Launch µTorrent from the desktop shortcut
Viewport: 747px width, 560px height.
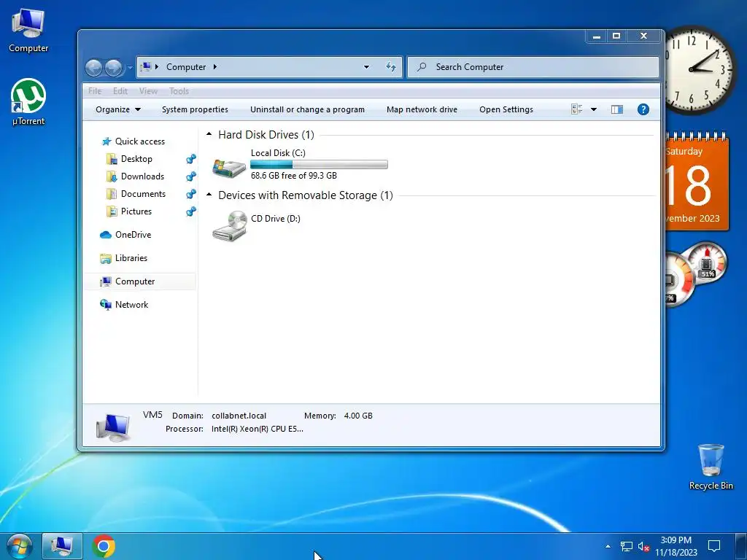click(28, 102)
